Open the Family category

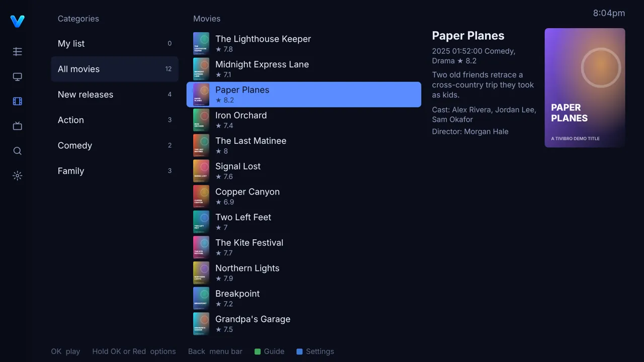click(x=115, y=171)
